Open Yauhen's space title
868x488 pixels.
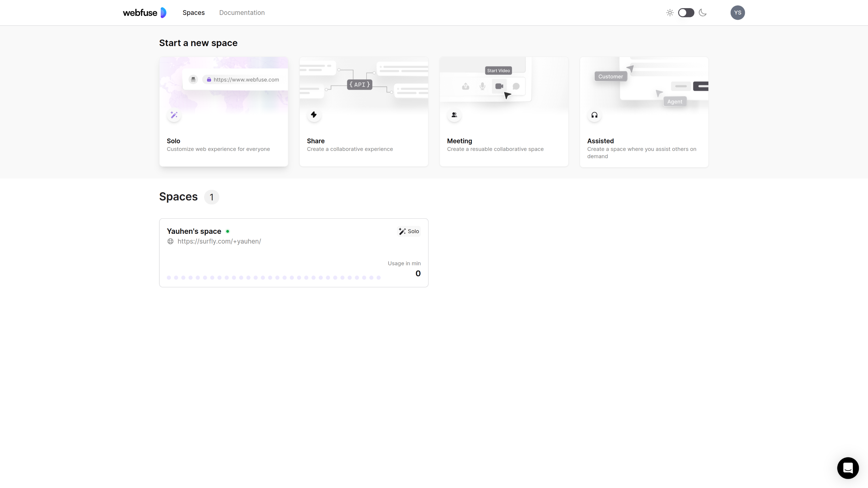point(194,231)
